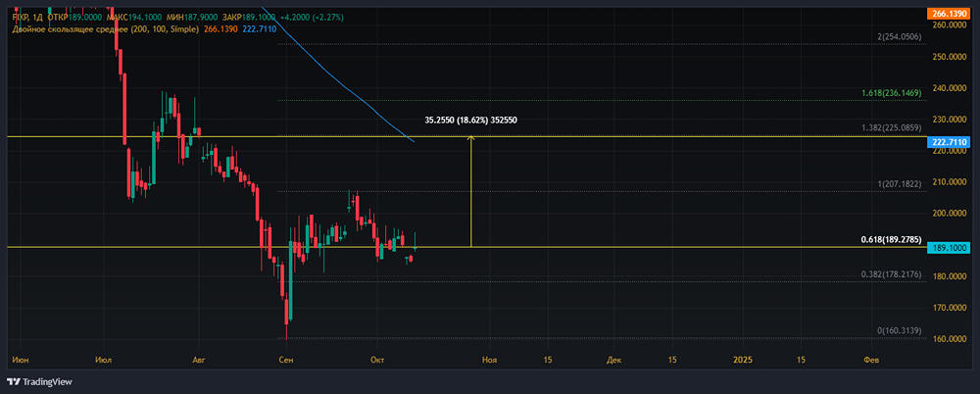This screenshot has width=980, height=394.
Task: Click the 35.2550 (18.62%) 352550 measurement label
Action: point(470,120)
